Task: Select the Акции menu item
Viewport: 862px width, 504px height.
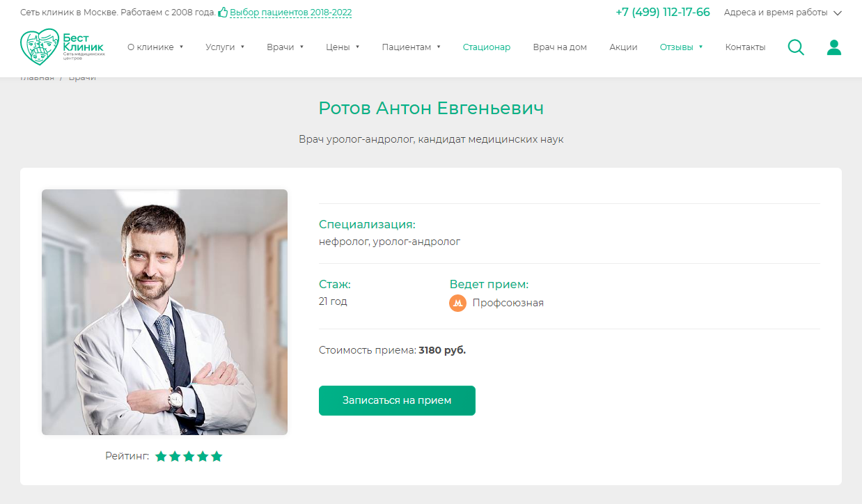Action: 623,47
